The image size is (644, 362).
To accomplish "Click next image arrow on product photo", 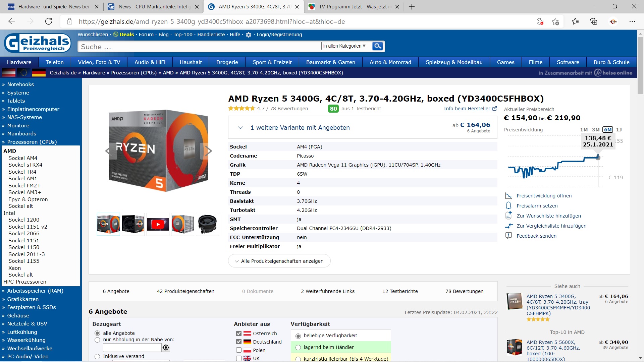I will [x=208, y=151].
